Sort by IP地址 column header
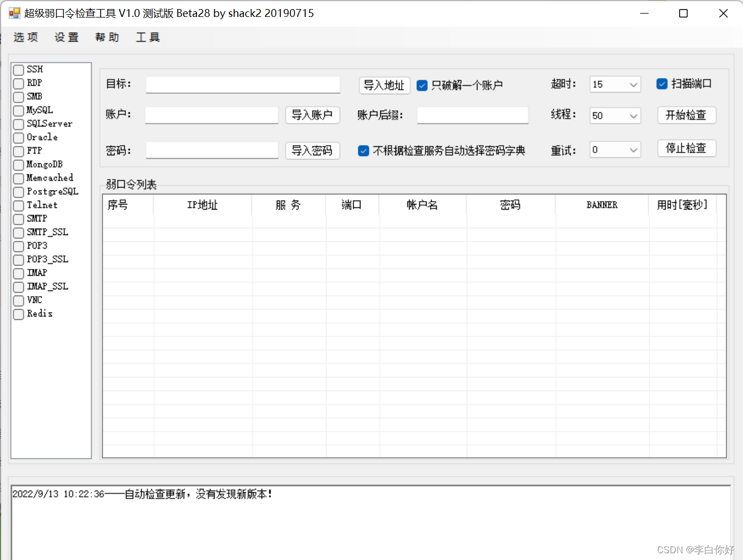This screenshot has width=743, height=560. 202,205
